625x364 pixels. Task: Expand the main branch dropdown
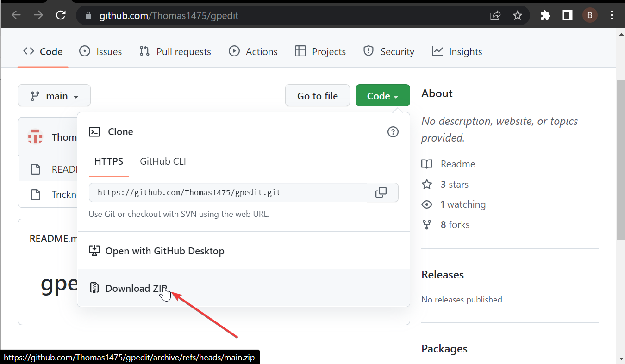54,96
